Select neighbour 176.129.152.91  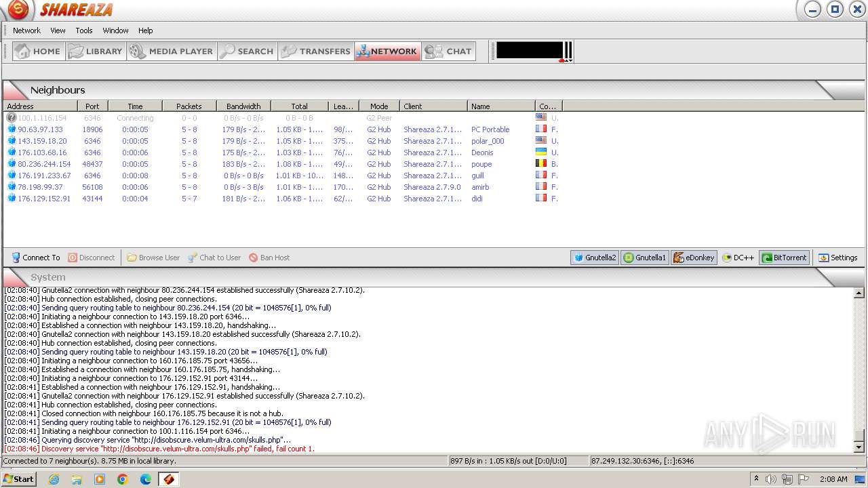pyautogui.click(x=283, y=199)
